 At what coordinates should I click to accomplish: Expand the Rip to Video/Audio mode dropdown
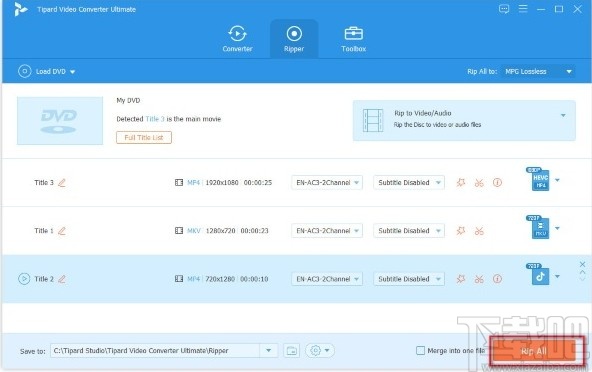pos(563,115)
